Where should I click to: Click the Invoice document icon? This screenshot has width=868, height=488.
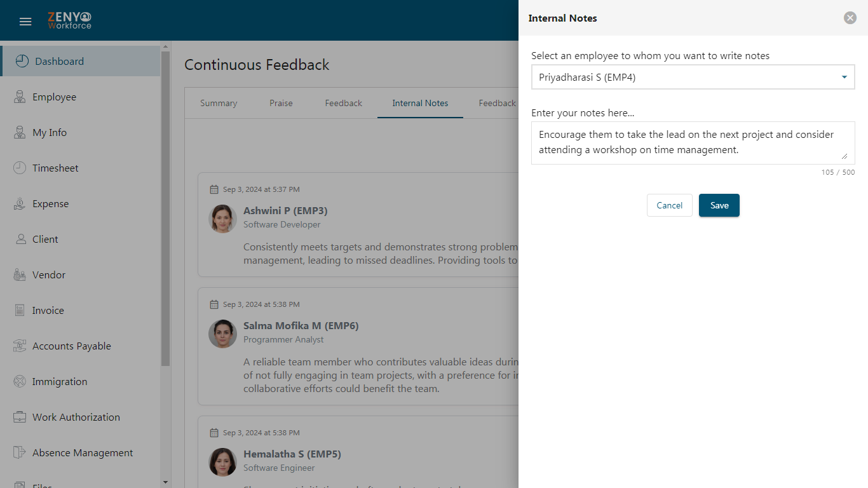[20, 310]
